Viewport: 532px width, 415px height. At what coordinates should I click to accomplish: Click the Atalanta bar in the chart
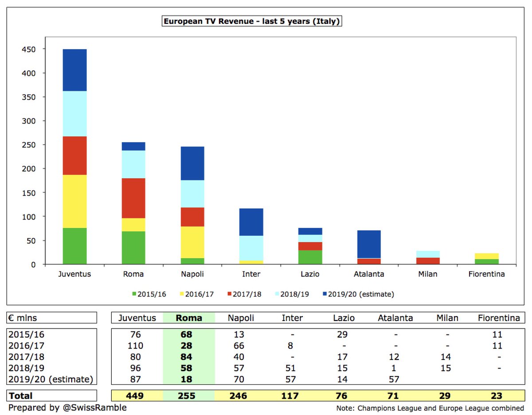click(x=369, y=247)
